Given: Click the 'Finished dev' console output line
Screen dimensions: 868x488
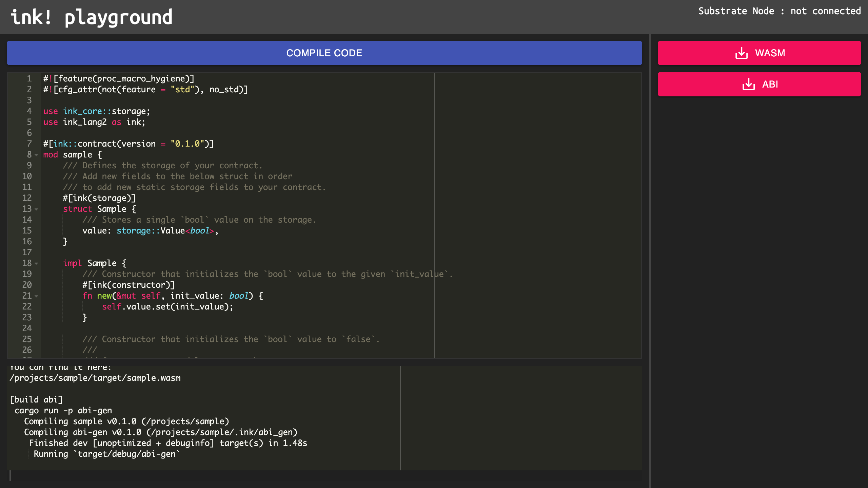Looking at the screenshot, I should pos(168,443).
